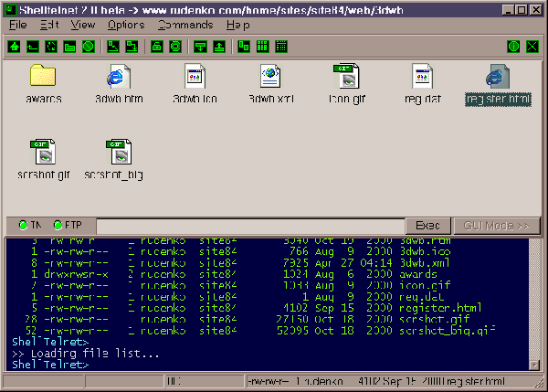The height and width of the screenshot is (392, 548).
Task: Select the 3dwb.xml file icon
Action: [x=269, y=76]
